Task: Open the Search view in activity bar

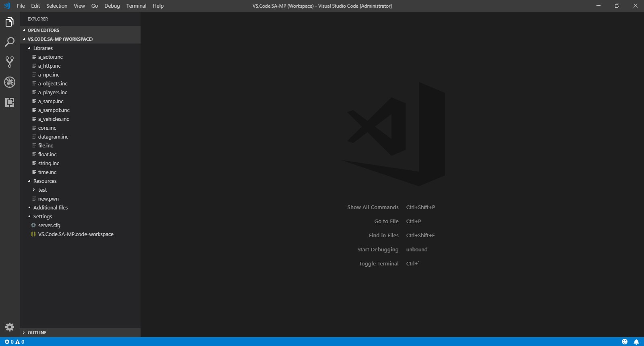Action: tap(10, 42)
